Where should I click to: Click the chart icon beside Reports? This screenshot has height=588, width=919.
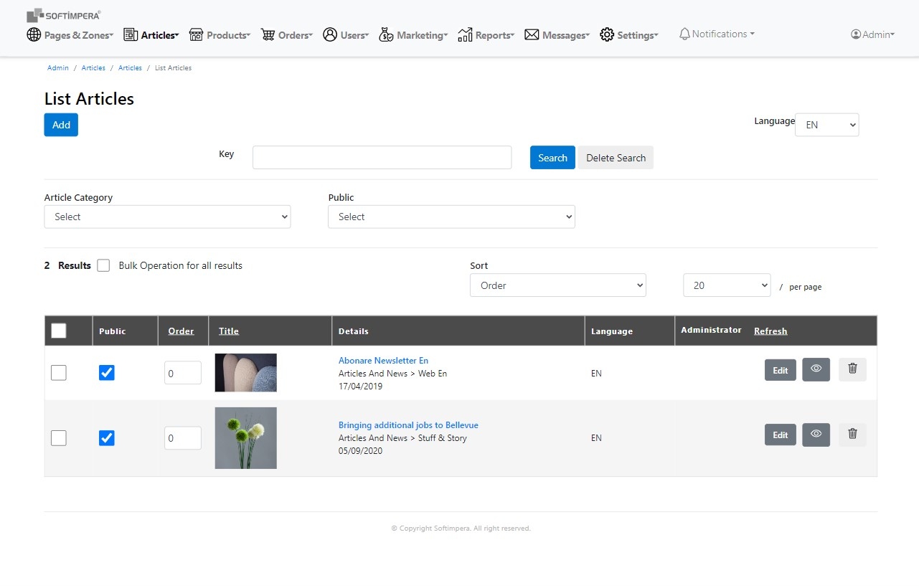[465, 34]
